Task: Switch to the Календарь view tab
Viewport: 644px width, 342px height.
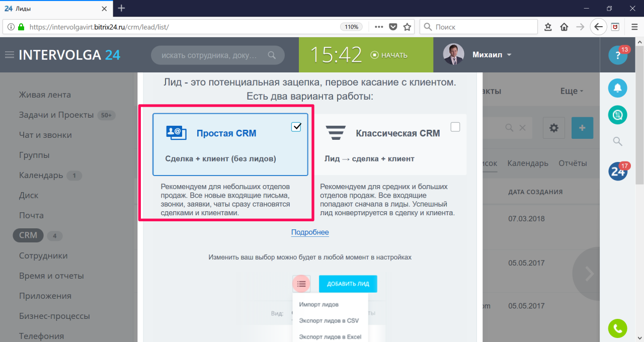Action: (528, 163)
